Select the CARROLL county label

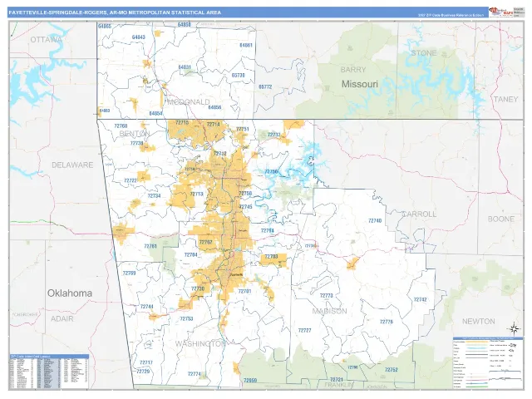[419, 214]
